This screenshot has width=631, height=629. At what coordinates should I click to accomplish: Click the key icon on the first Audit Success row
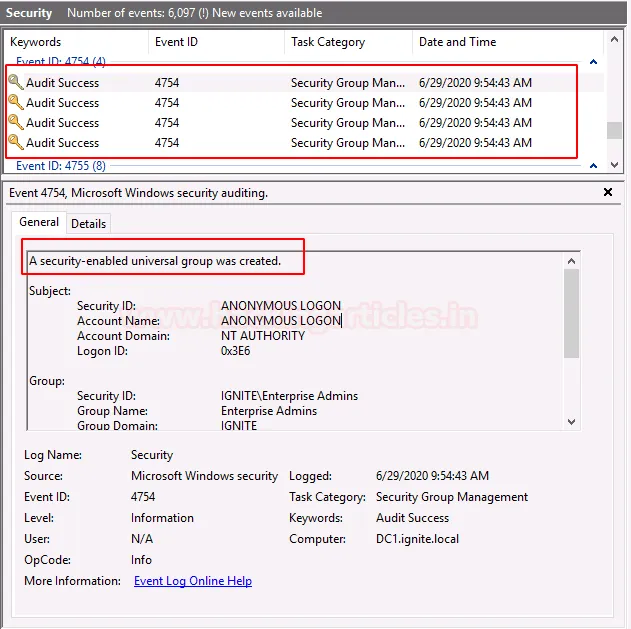pyautogui.click(x=16, y=83)
